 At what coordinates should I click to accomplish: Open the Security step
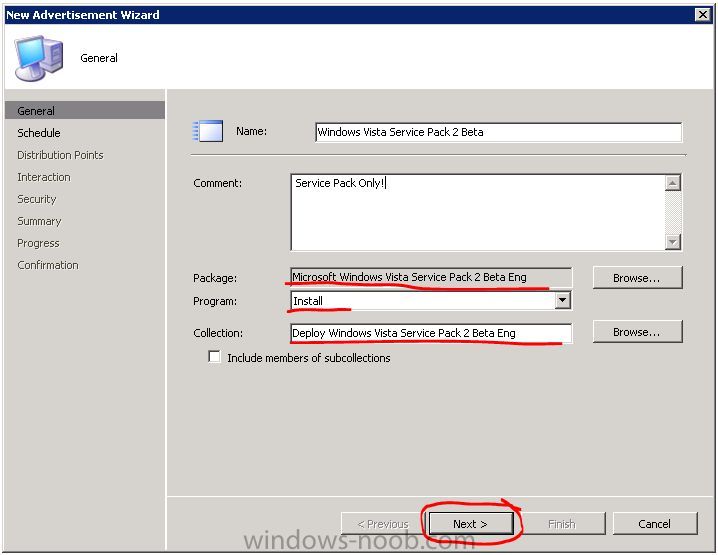[37, 199]
